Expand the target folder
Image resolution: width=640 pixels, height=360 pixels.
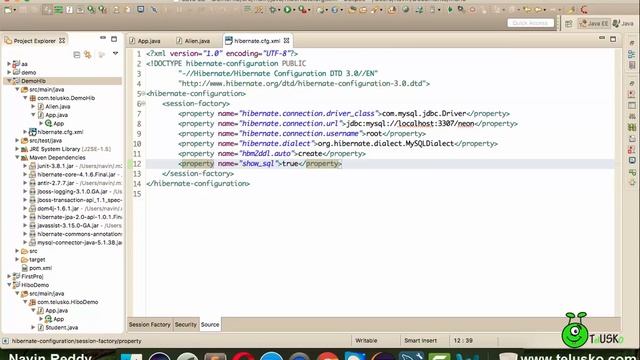click(x=18, y=260)
